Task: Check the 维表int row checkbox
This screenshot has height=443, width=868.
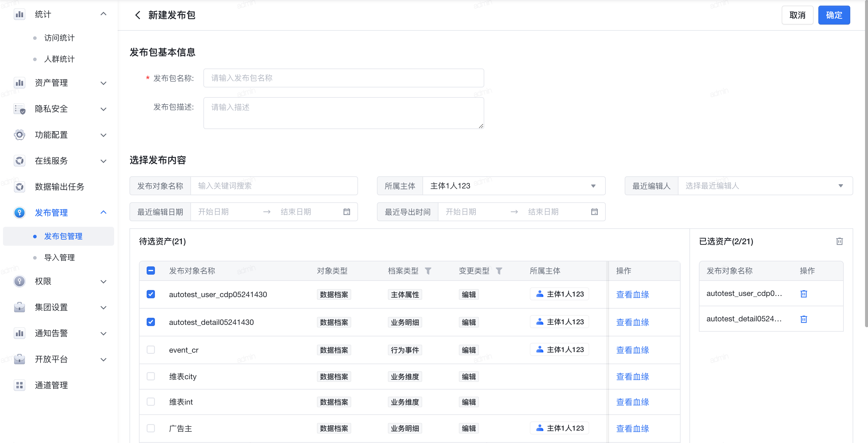Action: [150, 402]
